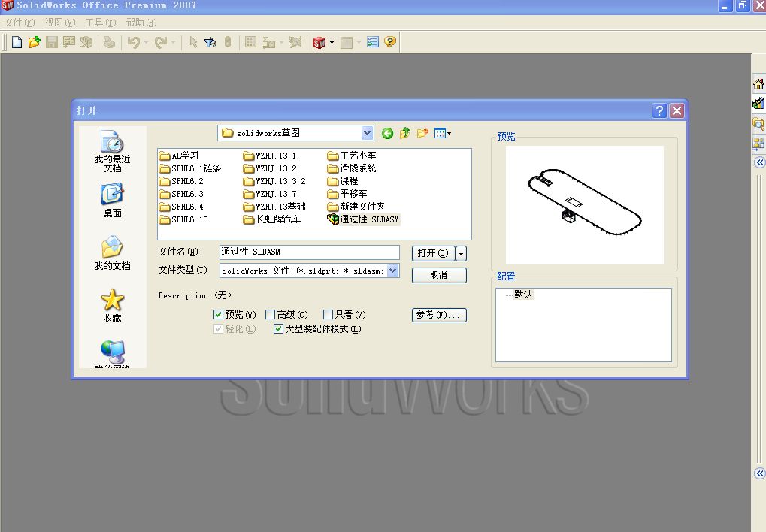
Task: Open the Design Library side panel icon
Action: pyautogui.click(x=758, y=104)
